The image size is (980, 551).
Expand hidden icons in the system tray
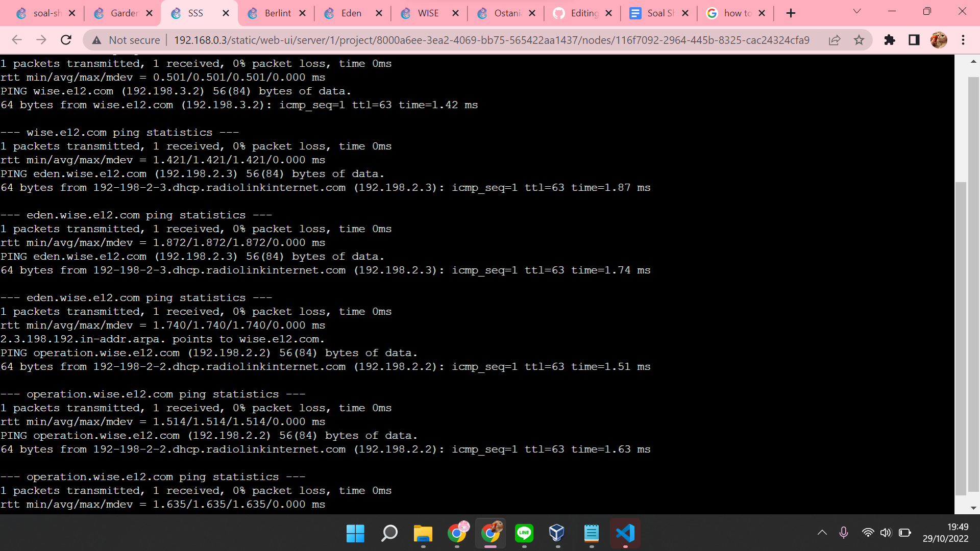[x=822, y=532]
